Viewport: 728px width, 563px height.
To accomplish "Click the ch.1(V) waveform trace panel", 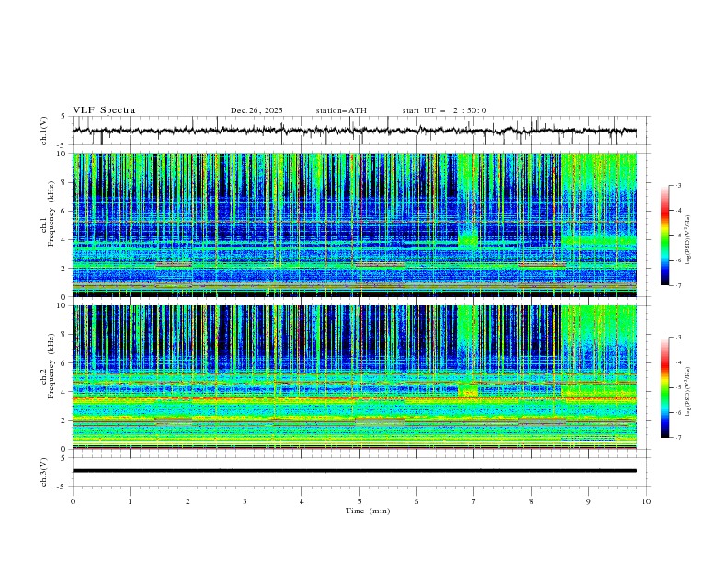I will pyautogui.click(x=359, y=131).
